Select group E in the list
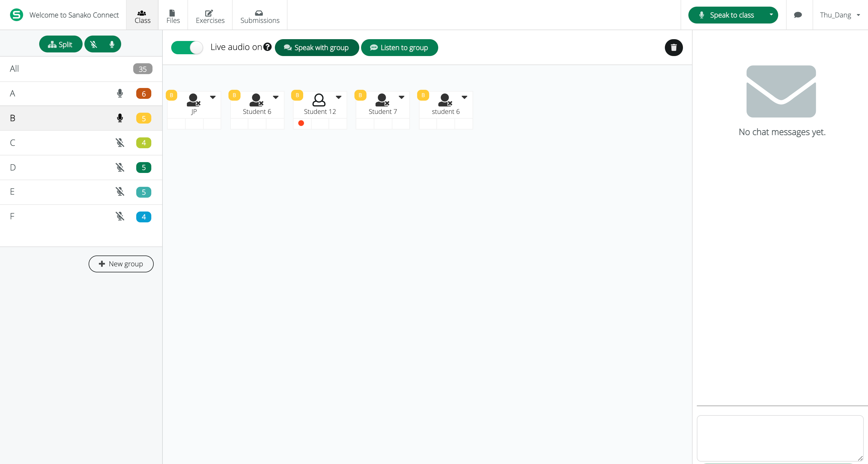This screenshot has width=868, height=464. [x=81, y=192]
